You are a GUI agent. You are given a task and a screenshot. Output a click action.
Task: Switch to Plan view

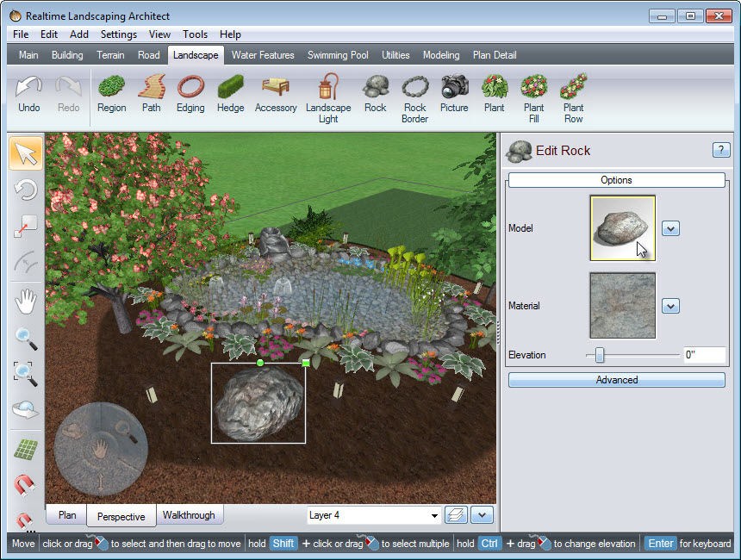[x=67, y=515]
